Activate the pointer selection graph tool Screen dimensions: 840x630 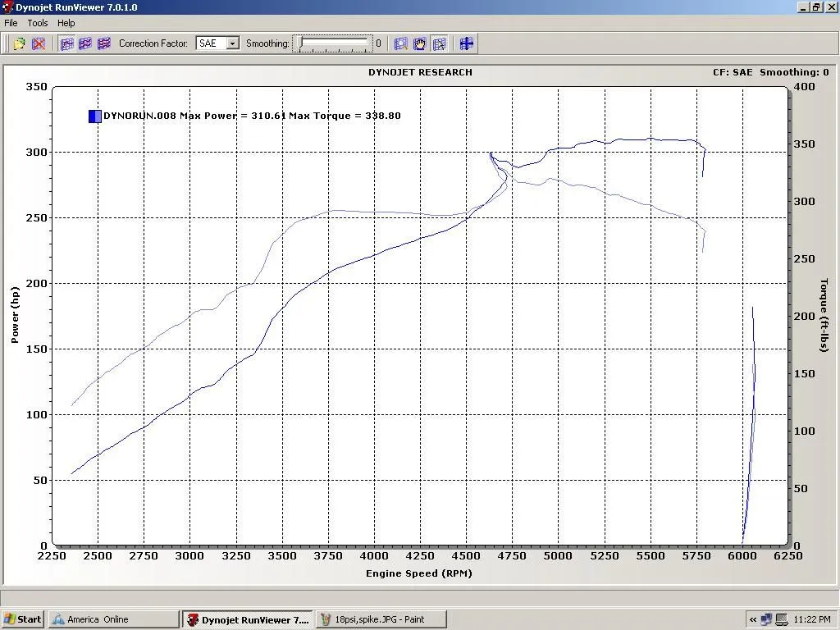pyautogui.click(x=439, y=43)
